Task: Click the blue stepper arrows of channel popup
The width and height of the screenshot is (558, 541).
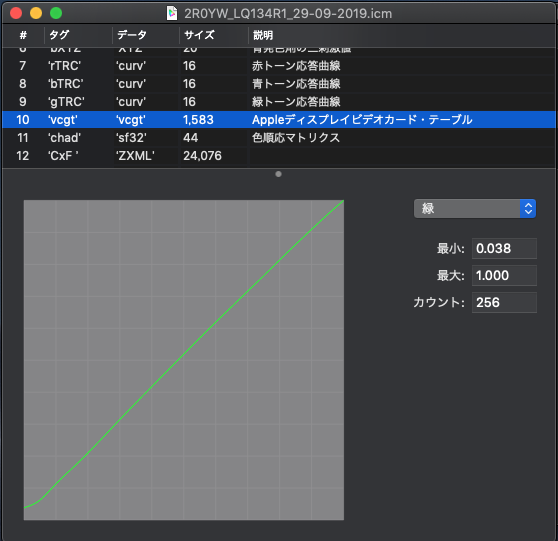Action: click(528, 209)
